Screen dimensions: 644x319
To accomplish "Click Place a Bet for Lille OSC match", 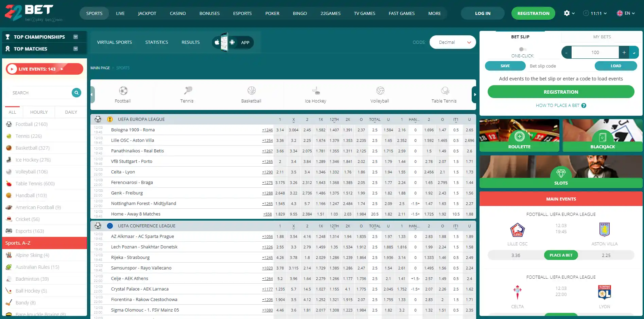I will 561,255.
